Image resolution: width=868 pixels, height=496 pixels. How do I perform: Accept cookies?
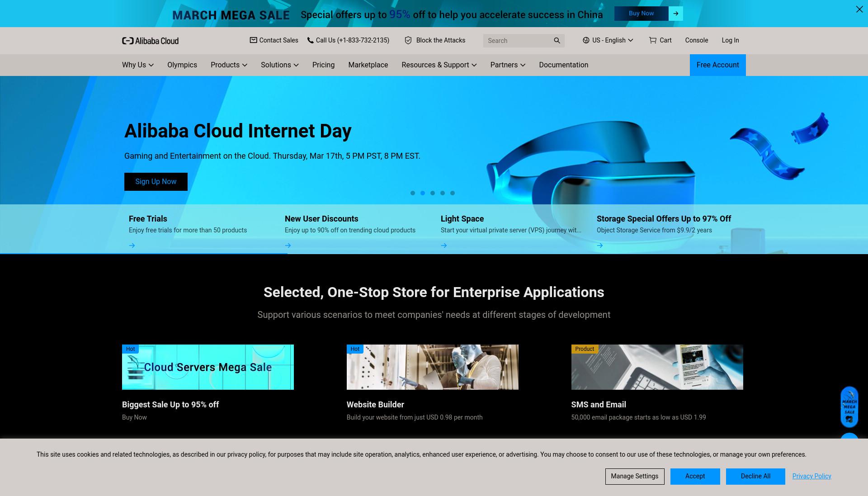tap(695, 476)
